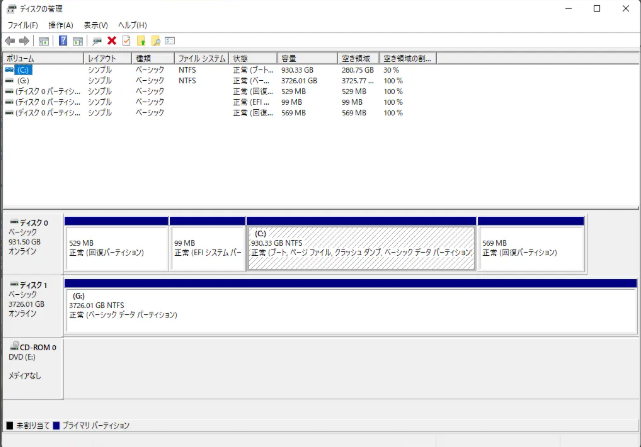Screen dimensions: 641x447
Task: Open the 操作(A) menu
Action: pyautogui.click(x=61, y=25)
